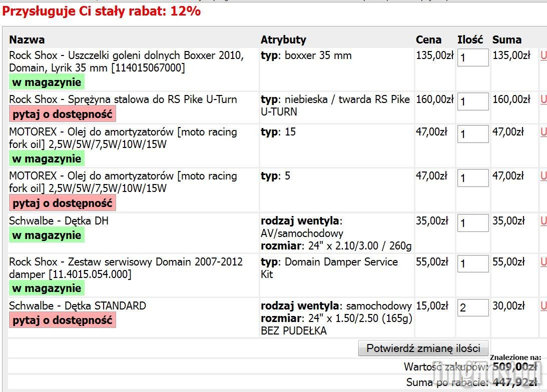547x392 pixels.
Task: Select product name Schwalbe - Dętka STANDARD
Action: (x=78, y=306)
